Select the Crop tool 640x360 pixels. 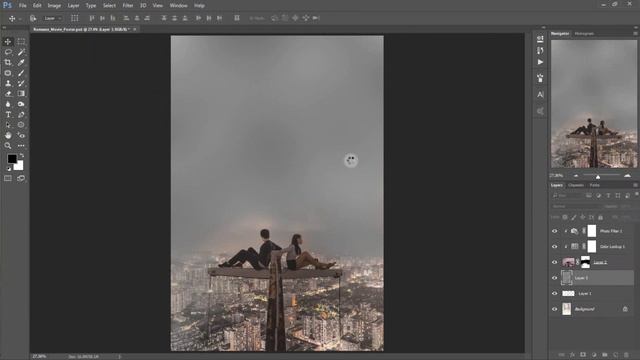(x=8, y=62)
